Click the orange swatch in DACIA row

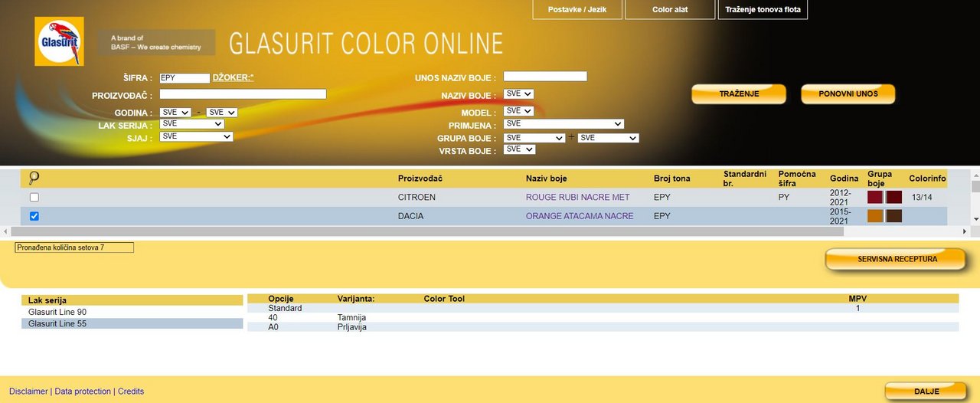[x=875, y=216]
